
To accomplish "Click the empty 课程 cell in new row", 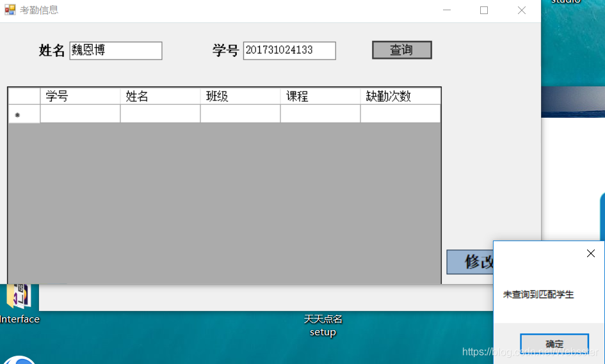I will (321, 114).
